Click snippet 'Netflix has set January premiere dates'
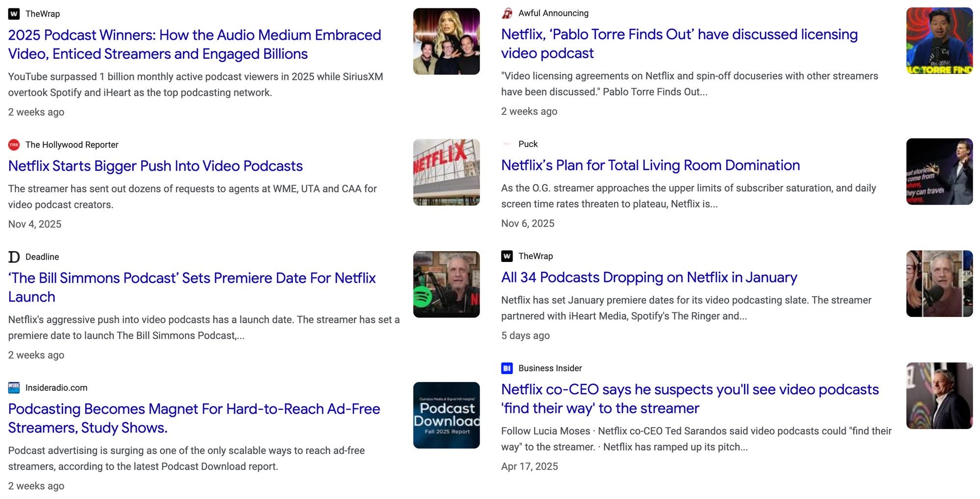980x499 pixels. 686,308
